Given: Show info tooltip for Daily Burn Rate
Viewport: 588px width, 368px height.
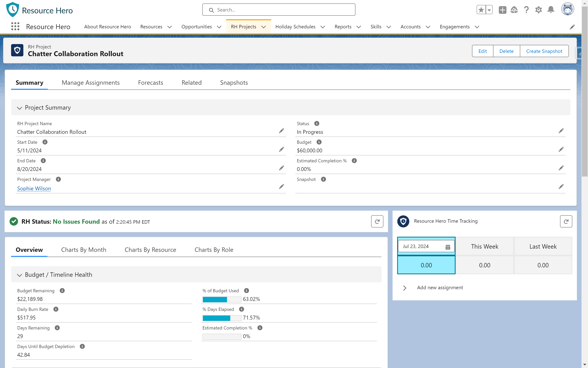Looking at the screenshot, I should [56, 309].
